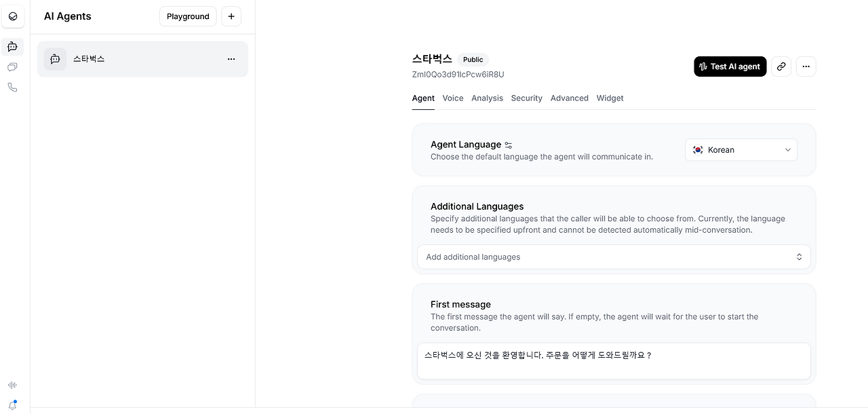Viewport: 868px width, 414px height.
Task: Click the Additional Languages section title
Action: (x=477, y=206)
